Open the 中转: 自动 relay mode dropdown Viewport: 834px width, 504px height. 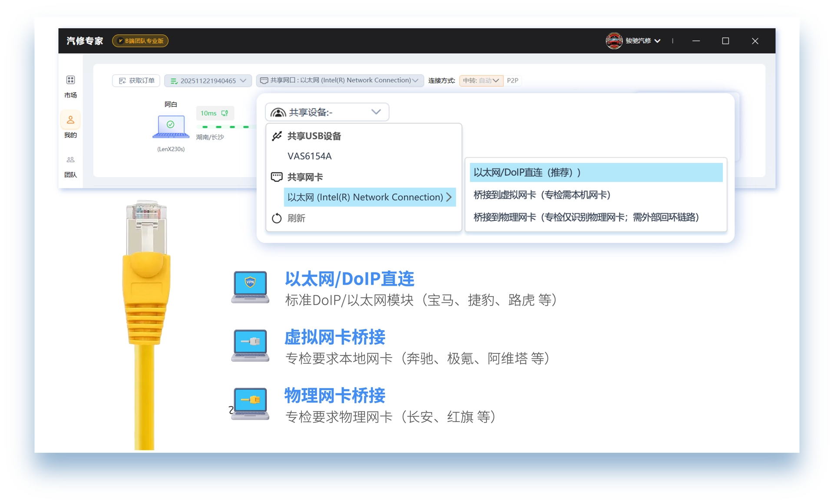pos(481,81)
